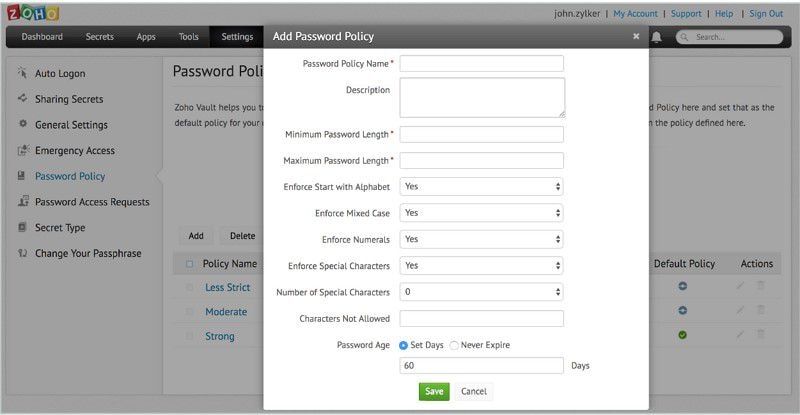
Task: Select the Never Expire radio option
Action: pyautogui.click(x=454, y=345)
